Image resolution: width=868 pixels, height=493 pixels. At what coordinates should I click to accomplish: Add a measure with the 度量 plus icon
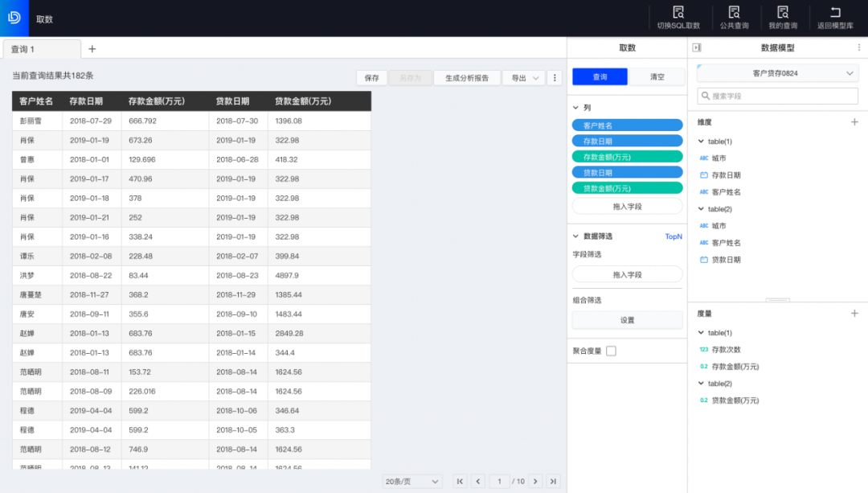click(x=854, y=314)
